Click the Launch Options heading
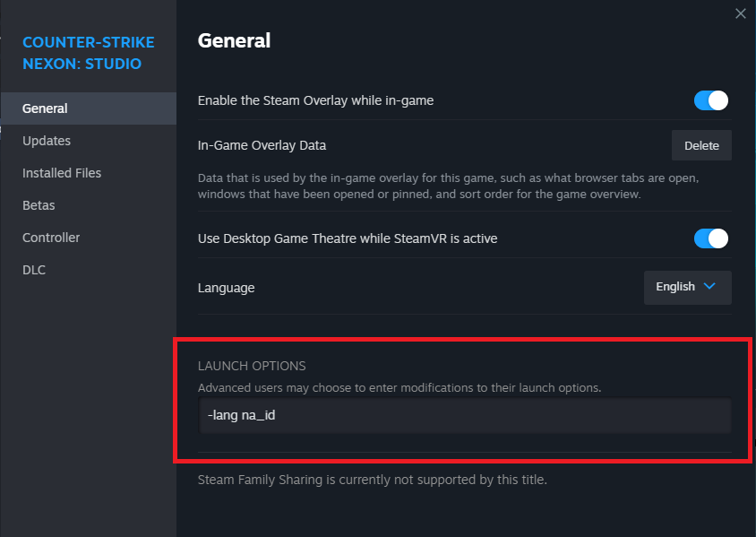 [x=252, y=366]
